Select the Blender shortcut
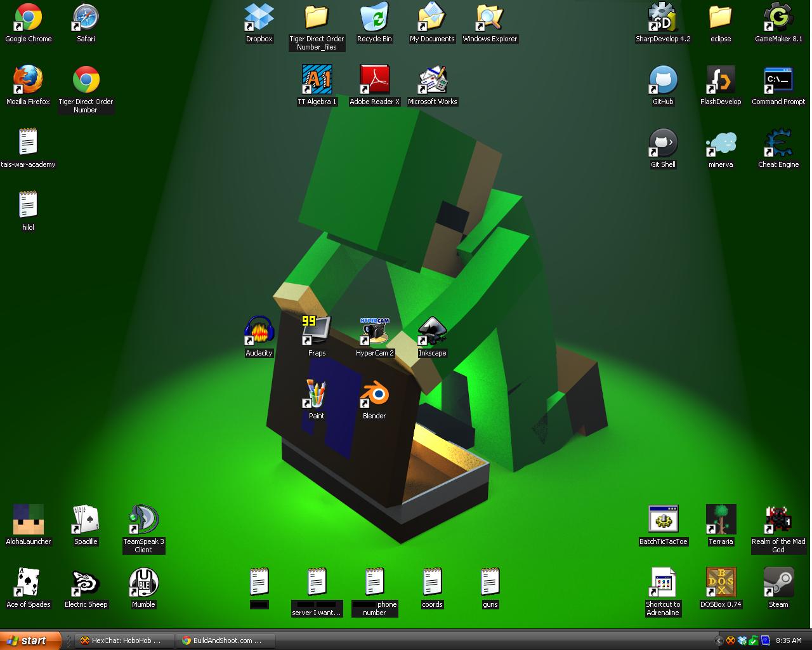The height and width of the screenshot is (650, 812). [x=374, y=394]
